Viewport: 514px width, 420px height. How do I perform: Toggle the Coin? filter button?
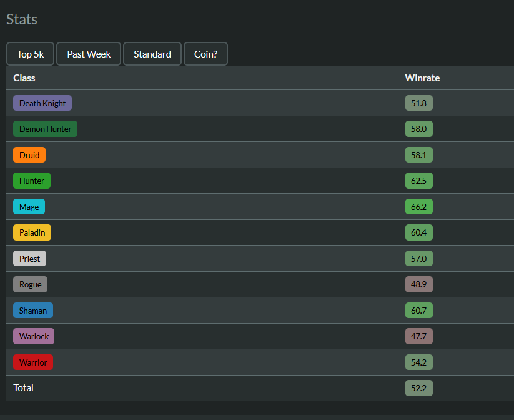click(x=205, y=54)
